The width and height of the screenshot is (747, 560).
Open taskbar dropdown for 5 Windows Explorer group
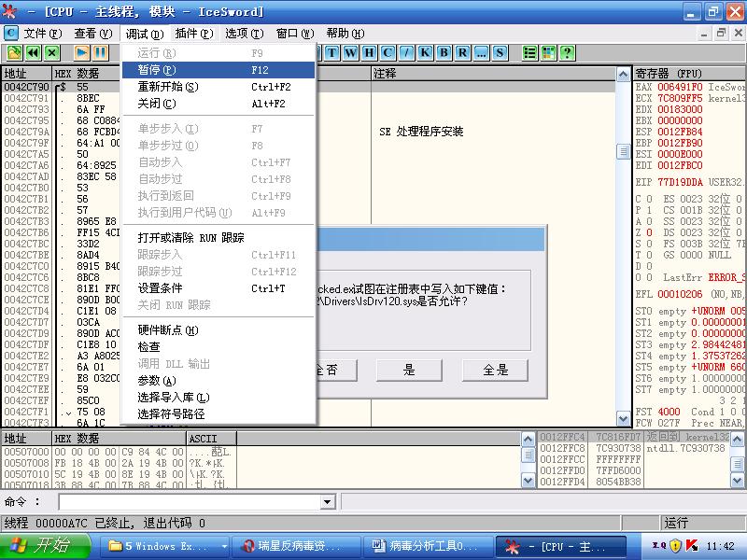pyautogui.click(x=224, y=546)
